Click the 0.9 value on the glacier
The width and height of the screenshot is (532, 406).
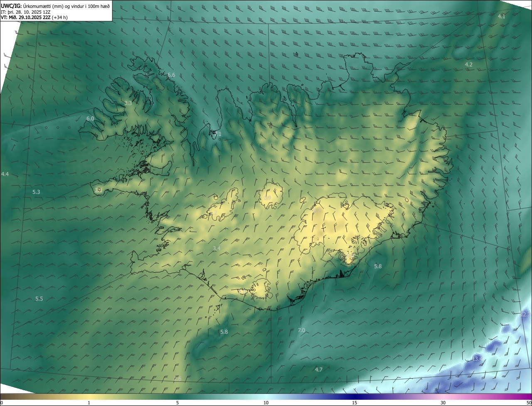[x=267, y=198]
